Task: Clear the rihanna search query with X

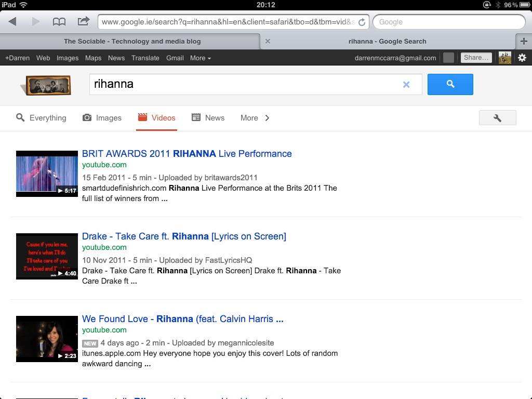Action: tap(406, 85)
